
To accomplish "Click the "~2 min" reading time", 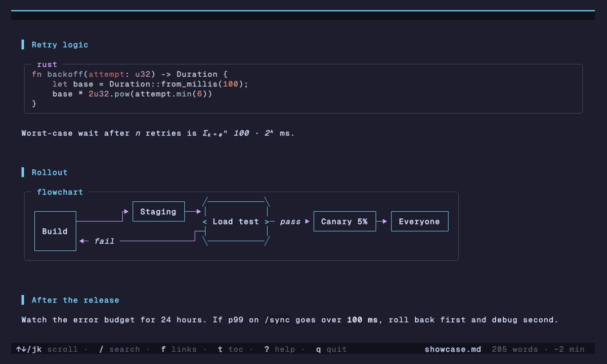I will click(569, 349).
